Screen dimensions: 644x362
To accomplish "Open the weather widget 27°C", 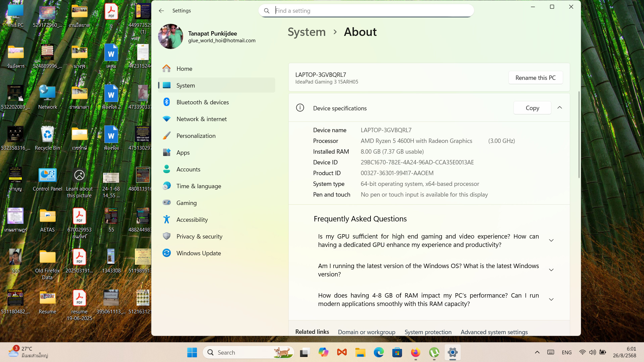I will click(29, 352).
